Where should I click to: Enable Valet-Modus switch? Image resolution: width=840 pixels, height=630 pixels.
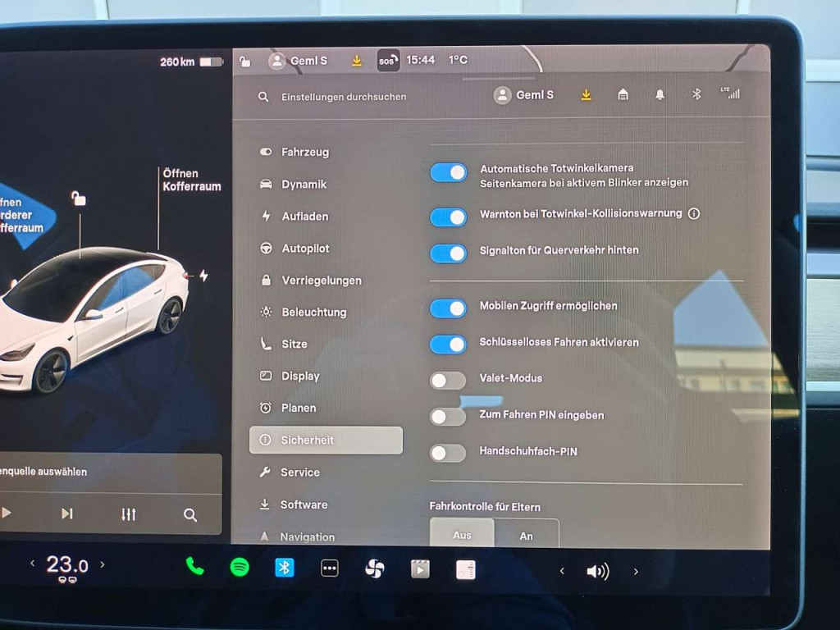pos(448,380)
